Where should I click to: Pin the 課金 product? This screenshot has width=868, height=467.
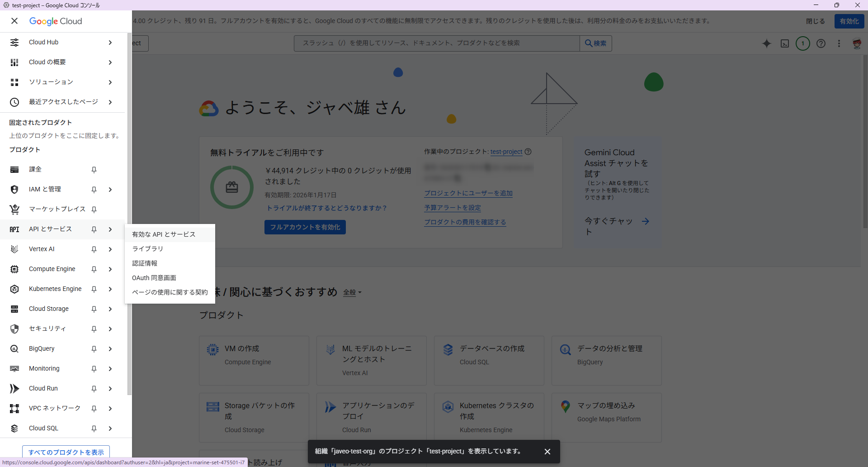pos(94,170)
